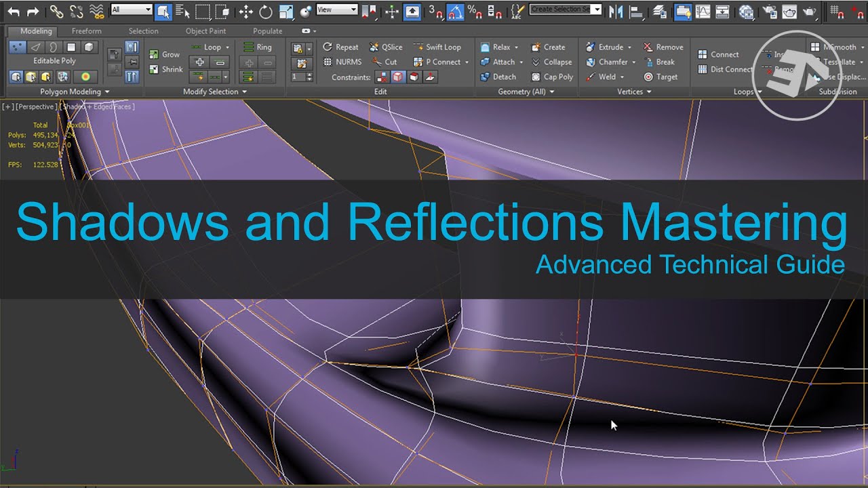Open the Curve Editor icon
The height and width of the screenshot is (488, 868).
(x=703, y=11)
